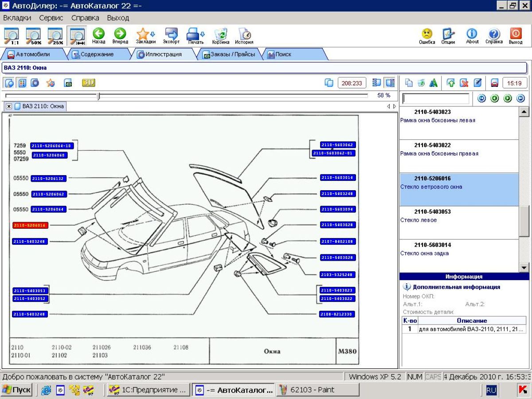Select part label 2110-5603014 on diagram

[338, 178]
